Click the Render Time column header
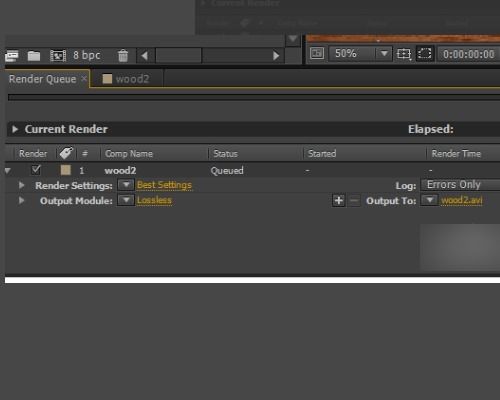 [x=456, y=154]
